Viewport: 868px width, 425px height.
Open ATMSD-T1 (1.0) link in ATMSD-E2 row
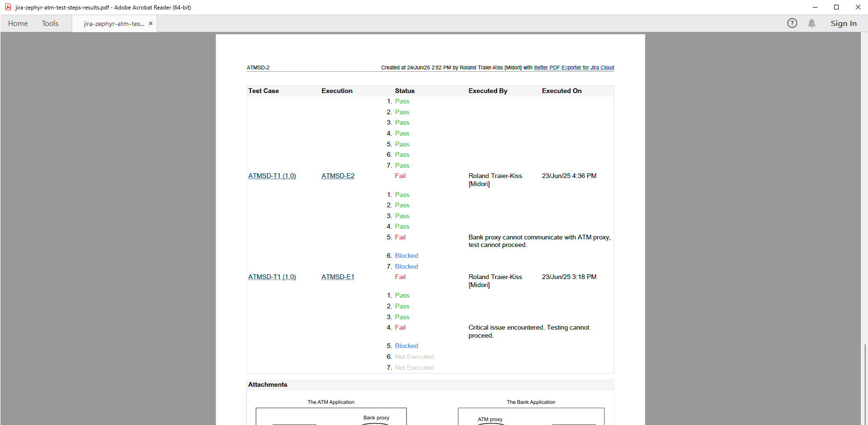tap(272, 176)
